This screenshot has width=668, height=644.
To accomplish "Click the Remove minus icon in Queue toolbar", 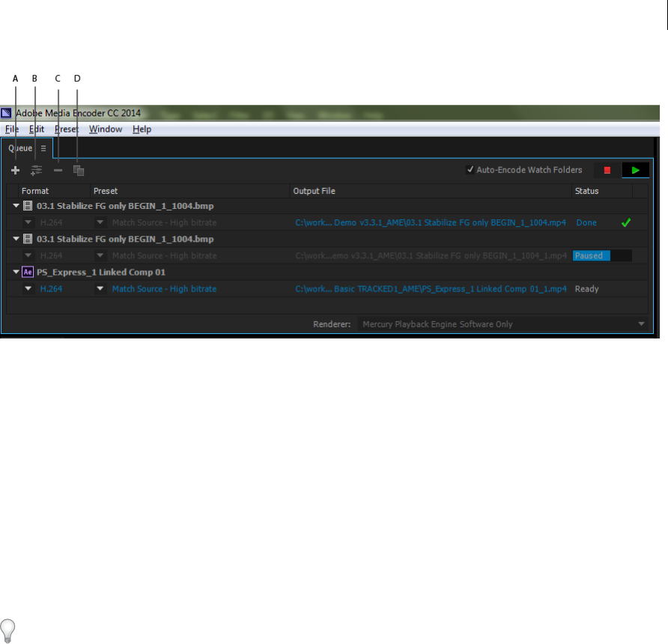I will (x=58, y=171).
